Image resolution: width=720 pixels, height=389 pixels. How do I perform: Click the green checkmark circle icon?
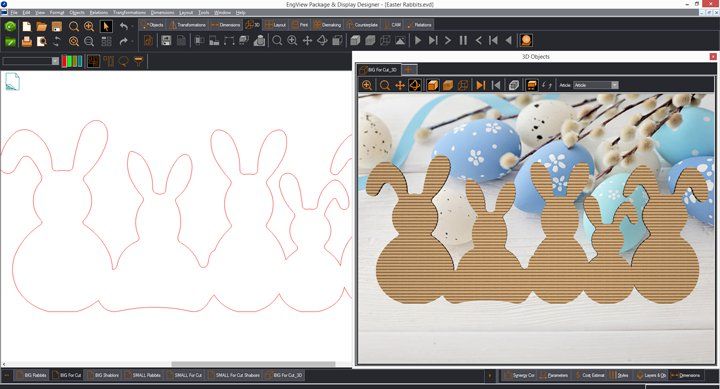click(10, 26)
